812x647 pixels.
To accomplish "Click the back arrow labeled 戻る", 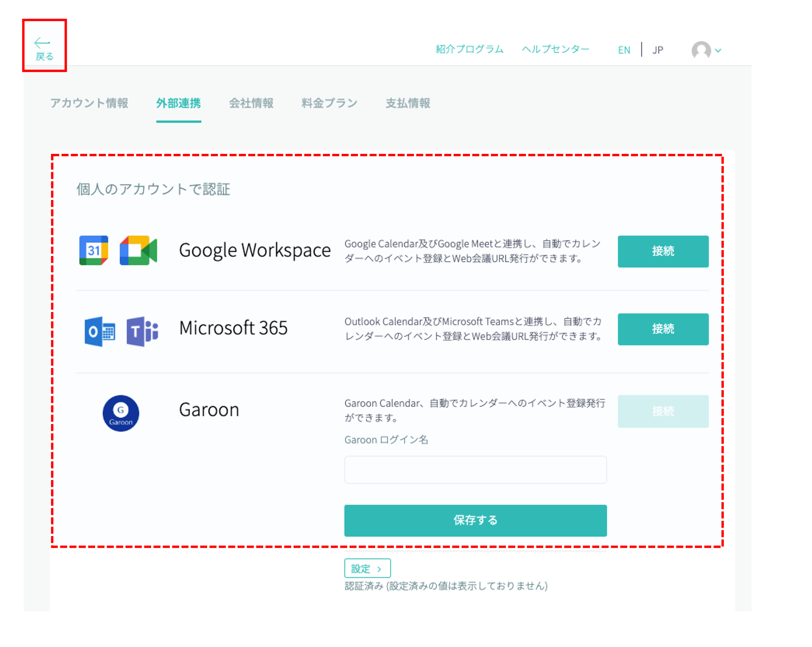I will coord(44,49).
